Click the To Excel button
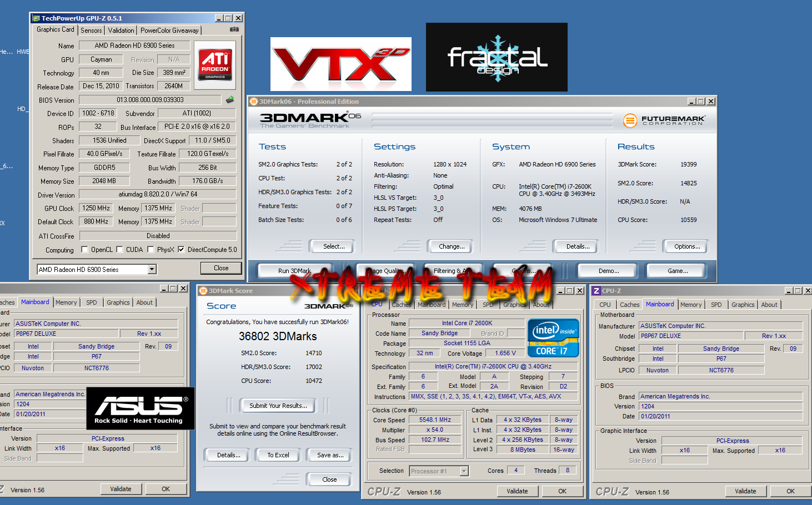Image resolution: width=812 pixels, height=505 pixels. [278, 455]
